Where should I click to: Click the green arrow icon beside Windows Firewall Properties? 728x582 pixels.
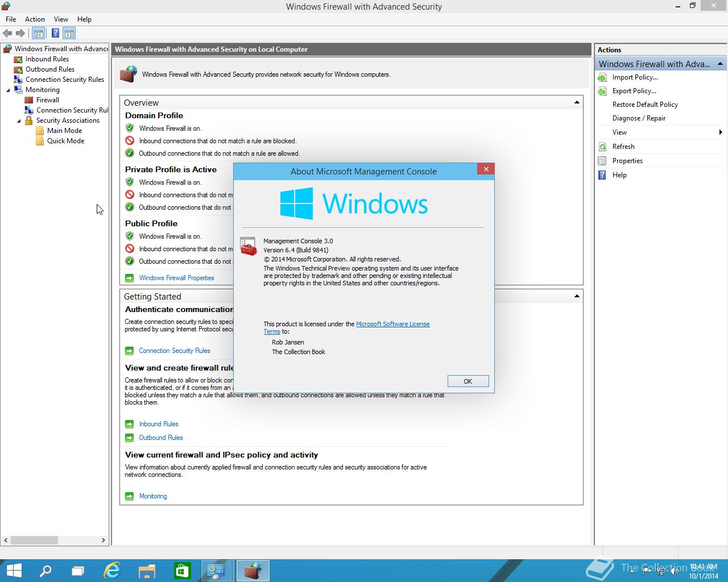pyautogui.click(x=129, y=278)
